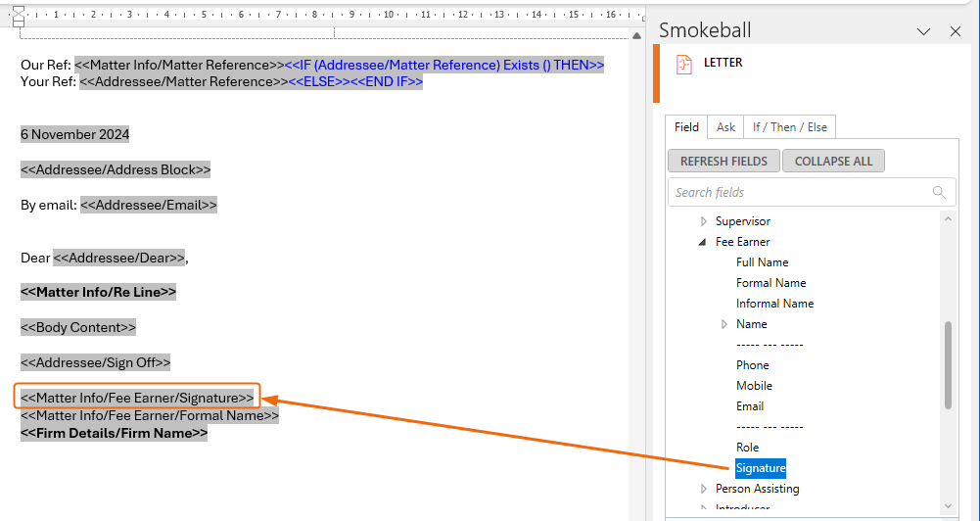The width and height of the screenshot is (980, 521).
Task: Click the date 6 November 2024
Action: coord(75,134)
